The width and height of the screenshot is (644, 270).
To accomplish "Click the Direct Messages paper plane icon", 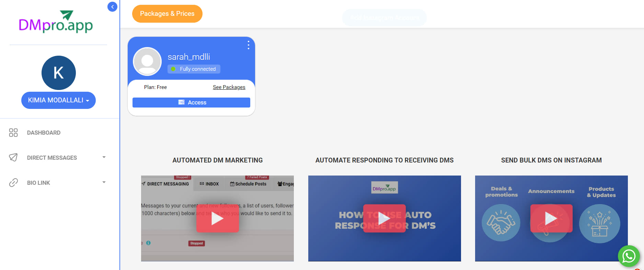I will tap(13, 157).
